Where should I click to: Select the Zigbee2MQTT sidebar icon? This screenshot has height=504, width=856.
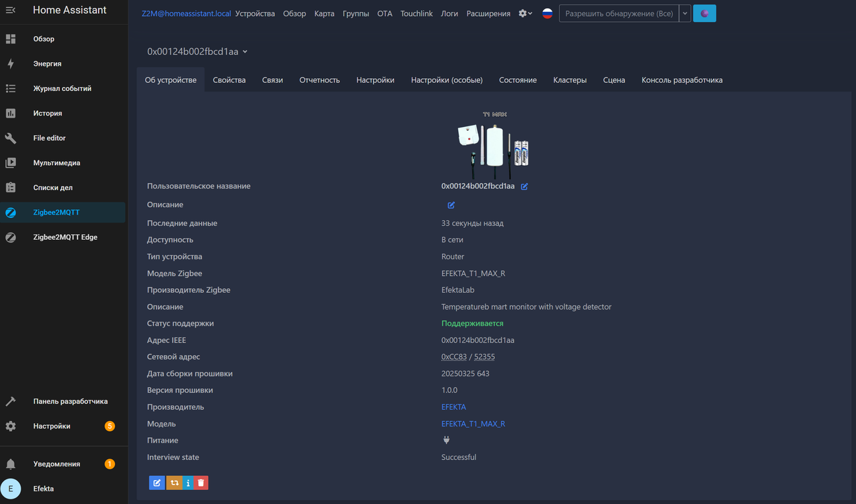pos(11,213)
